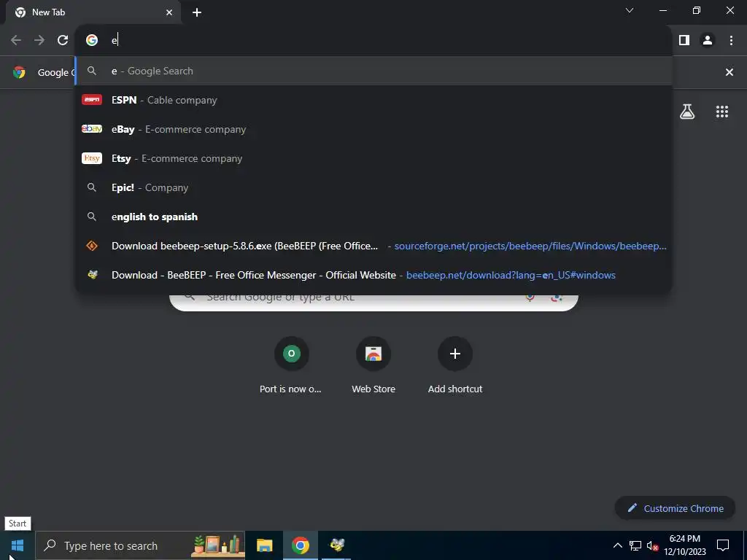
Task: Click the SourceForge diamond icon
Action: point(92,246)
